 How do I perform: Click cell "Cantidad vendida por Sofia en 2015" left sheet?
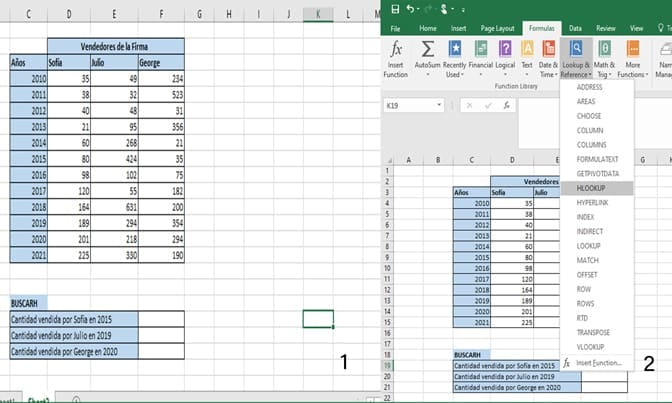(x=74, y=319)
